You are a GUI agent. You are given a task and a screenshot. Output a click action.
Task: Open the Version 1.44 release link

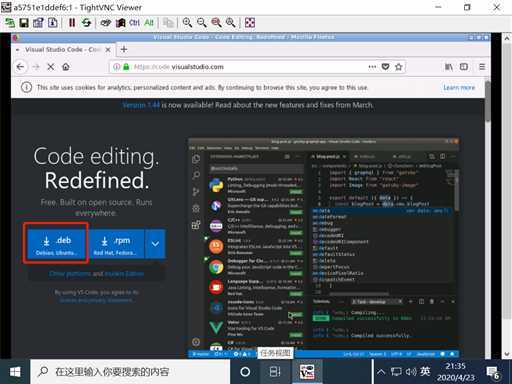[x=141, y=105]
